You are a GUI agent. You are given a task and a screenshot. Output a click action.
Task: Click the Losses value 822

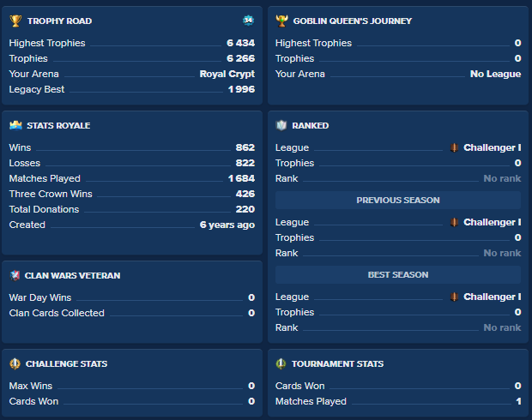point(245,163)
